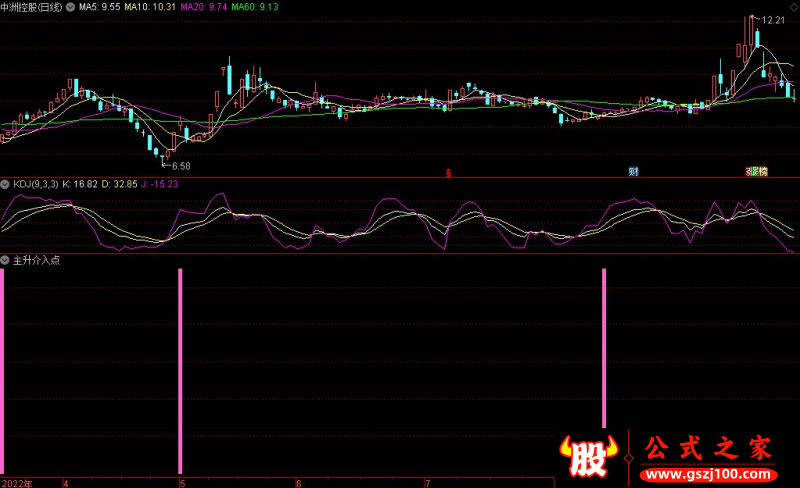The image size is (800, 488).
Task: Click the month 4 label on time axis
Action: pos(66,483)
